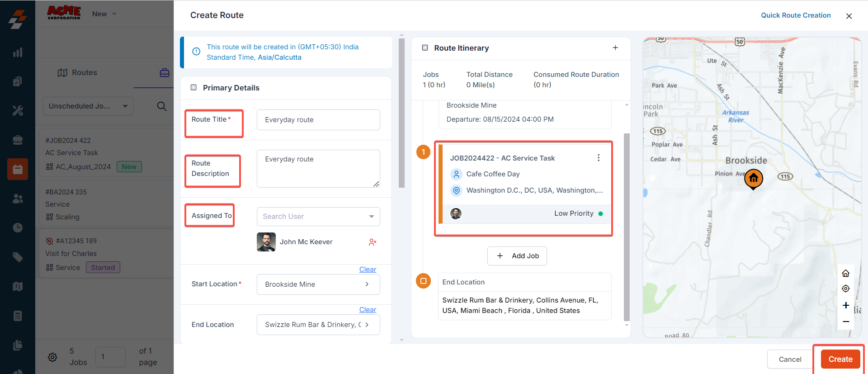Close the Create Route dialog

pos(849,16)
